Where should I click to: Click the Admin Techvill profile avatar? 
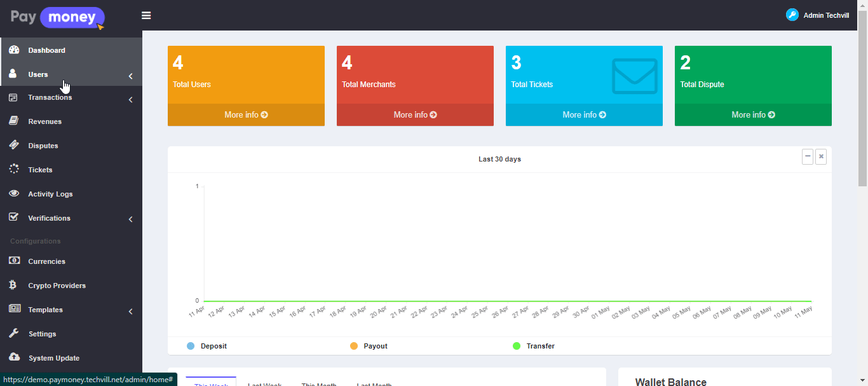tap(792, 15)
